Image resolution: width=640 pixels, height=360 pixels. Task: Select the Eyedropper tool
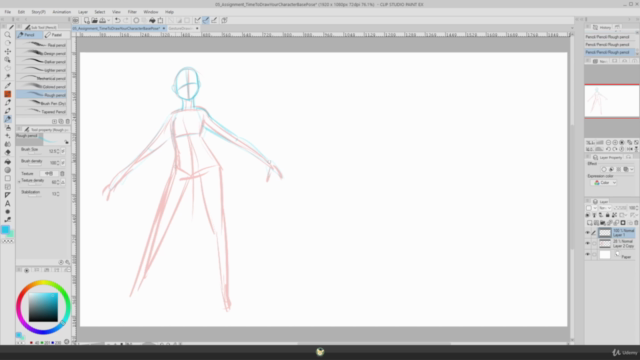click(7, 85)
